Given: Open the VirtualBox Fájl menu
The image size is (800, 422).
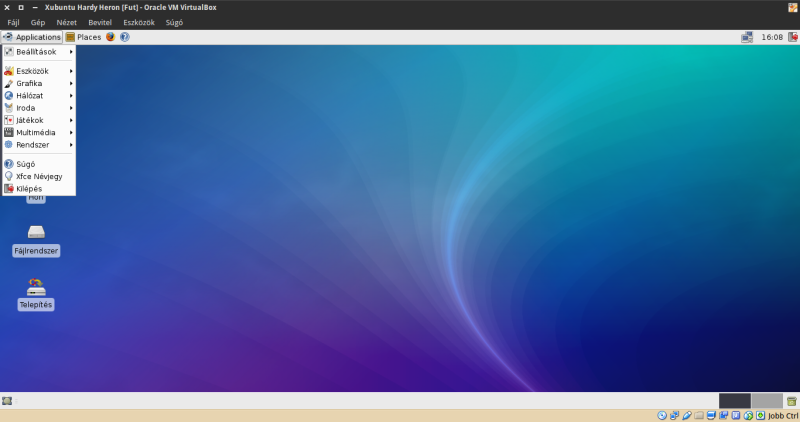Looking at the screenshot, I should [13, 22].
